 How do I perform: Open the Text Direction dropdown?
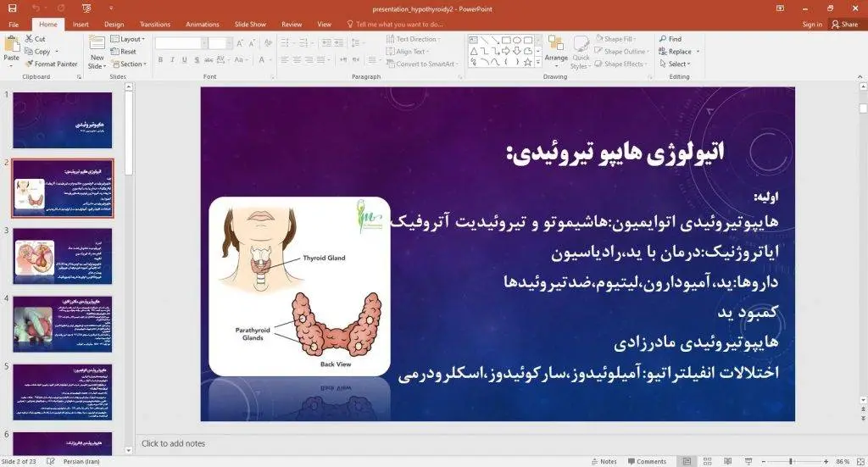[x=413, y=39]
